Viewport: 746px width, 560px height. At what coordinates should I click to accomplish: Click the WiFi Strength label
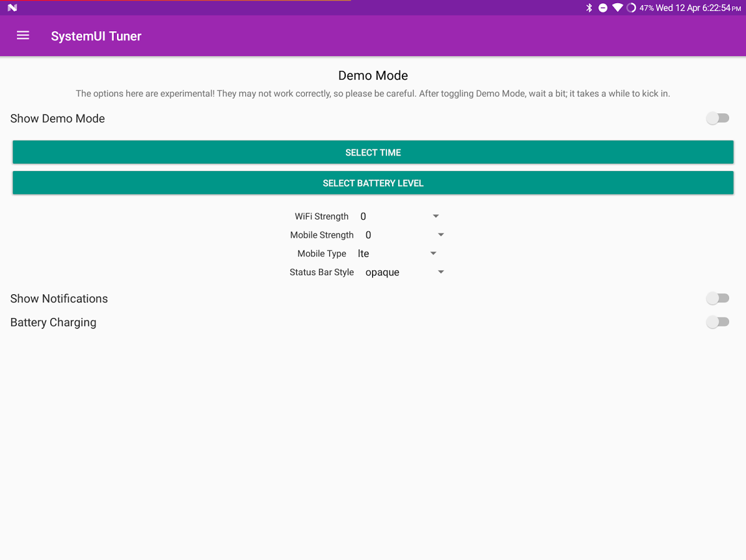(x=322, y=217)
